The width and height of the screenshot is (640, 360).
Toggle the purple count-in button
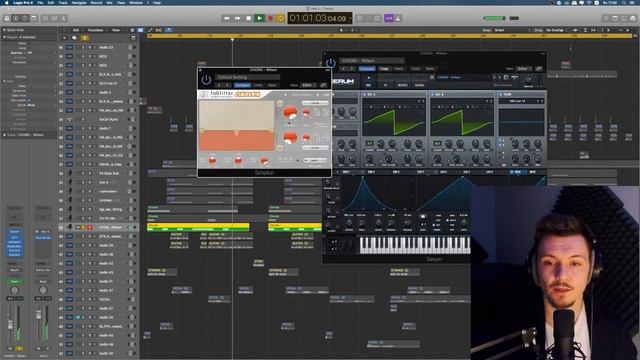pyautogui.click(x=389, y=18)
